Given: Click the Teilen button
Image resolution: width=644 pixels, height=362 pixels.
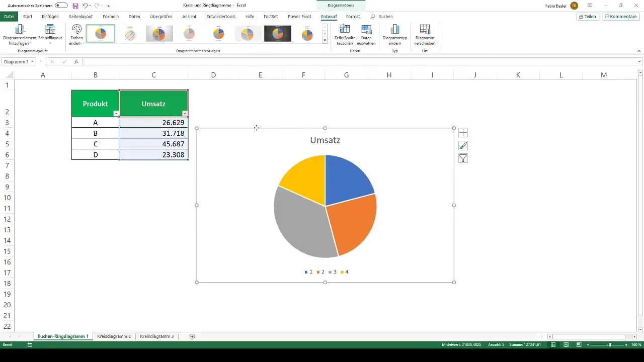Looking at the screenshot, I should tap(588, 17).
